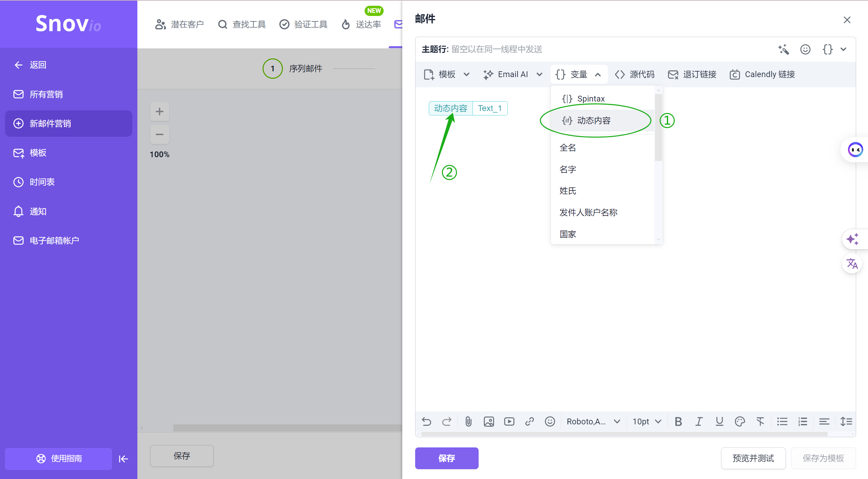Toggle italic formatting
868x479 pixels.
[x=699, y=421]
